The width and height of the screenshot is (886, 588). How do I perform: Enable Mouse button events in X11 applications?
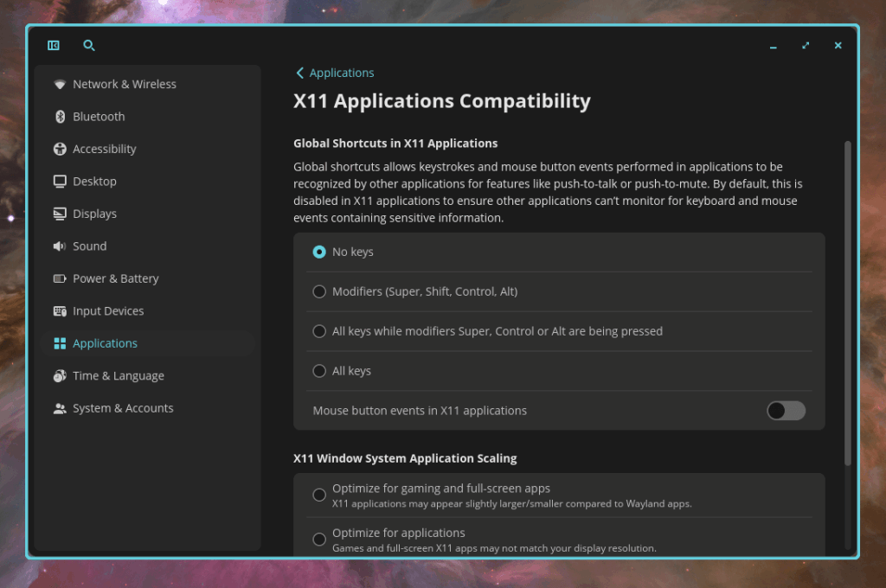click(786, 411)
